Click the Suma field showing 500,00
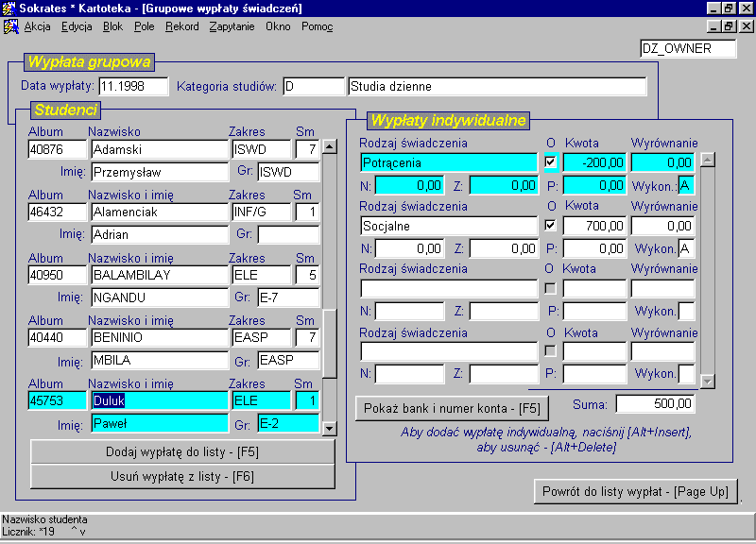756x544 pixels. click(655, 404)
